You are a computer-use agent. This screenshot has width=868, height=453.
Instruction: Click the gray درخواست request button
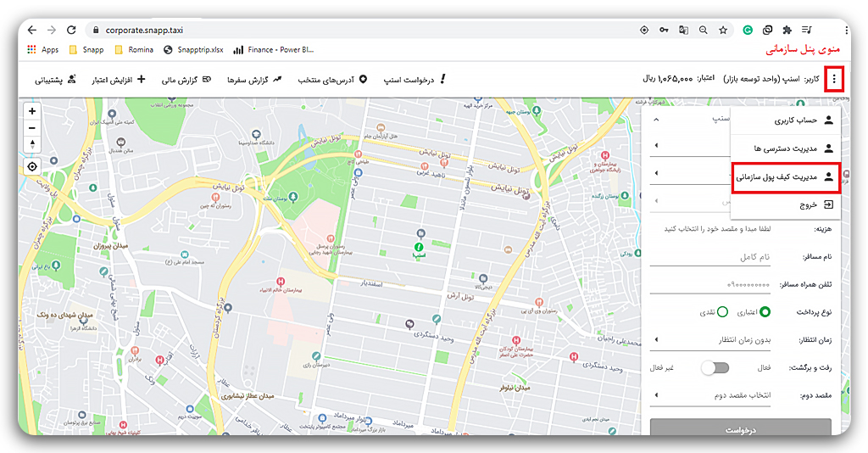coord(740,428)
